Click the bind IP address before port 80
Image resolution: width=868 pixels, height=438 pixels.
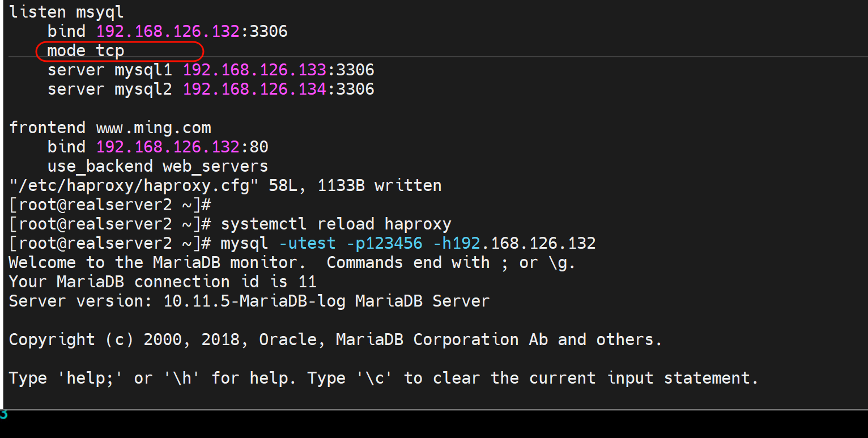[x=168, y=147]
